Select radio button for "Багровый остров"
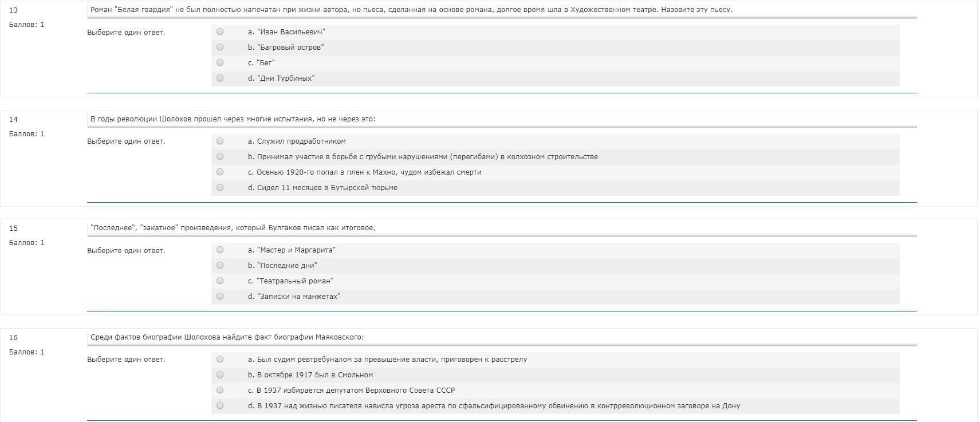The height and width of the screenshot is (422, 980). coord(220,48)
